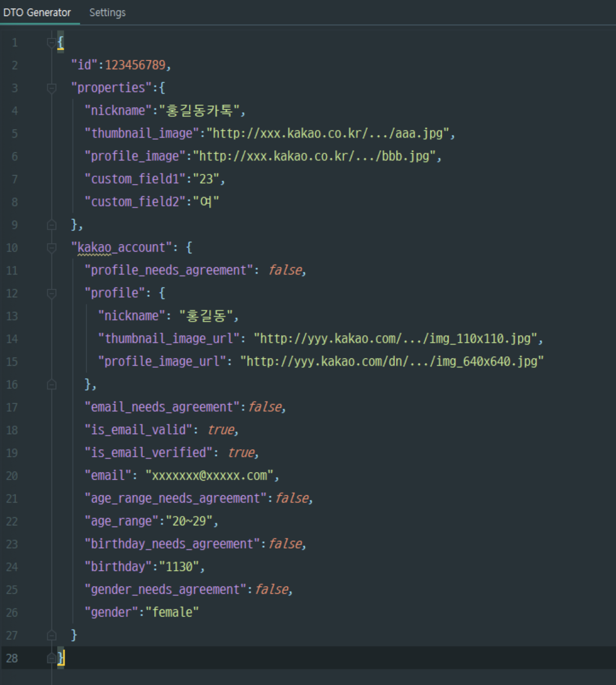This screenshot has height=685, width=616.
Task: Click the email value xxxxxxx@xxxxx.com
Action: (x=209, y=476)
